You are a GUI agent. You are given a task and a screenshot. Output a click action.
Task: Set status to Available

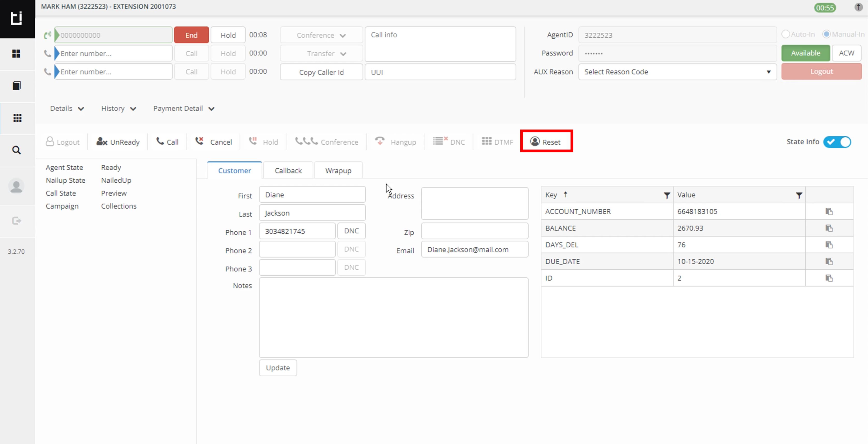click(806, 53)
